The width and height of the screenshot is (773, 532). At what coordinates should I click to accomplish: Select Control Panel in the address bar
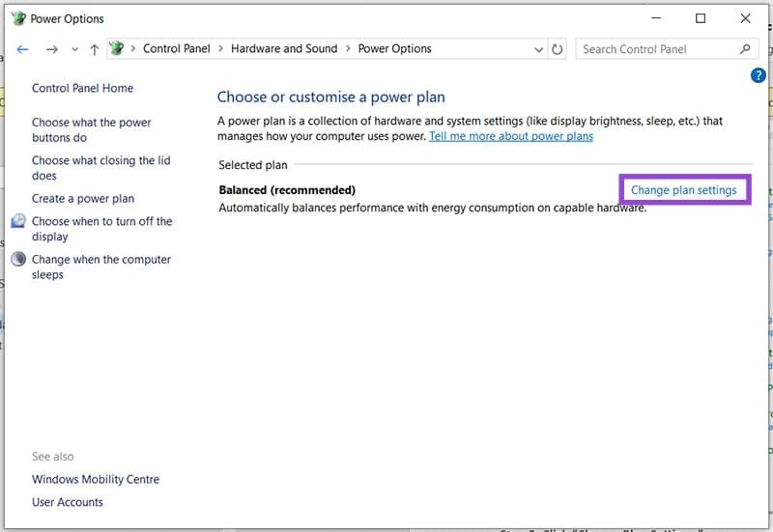[x=175, y=49]
